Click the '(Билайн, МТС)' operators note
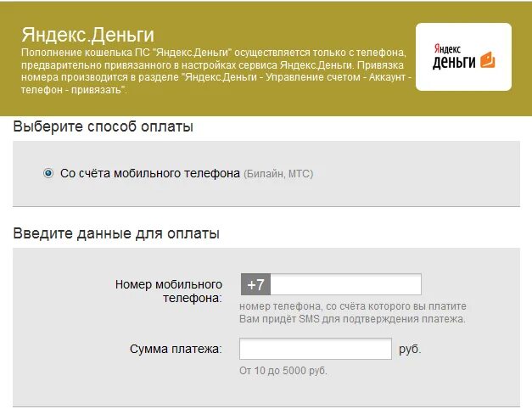This screenshot has width=532, height=409. [x=278, y=174]
